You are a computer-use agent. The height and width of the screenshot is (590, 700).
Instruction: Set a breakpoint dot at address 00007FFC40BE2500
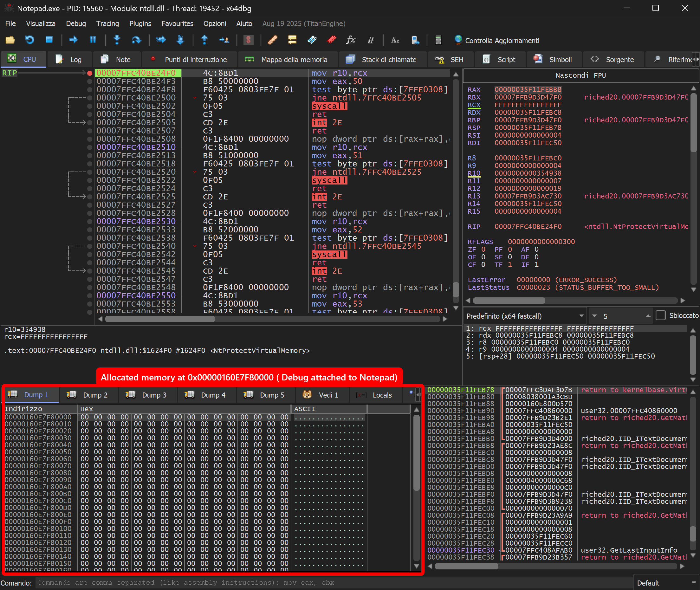click(x=89, y=98)
